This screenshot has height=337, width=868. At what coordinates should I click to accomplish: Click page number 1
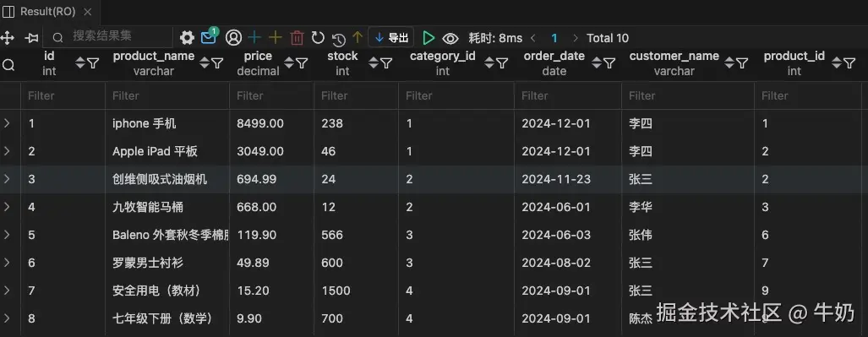coord(554,38)
